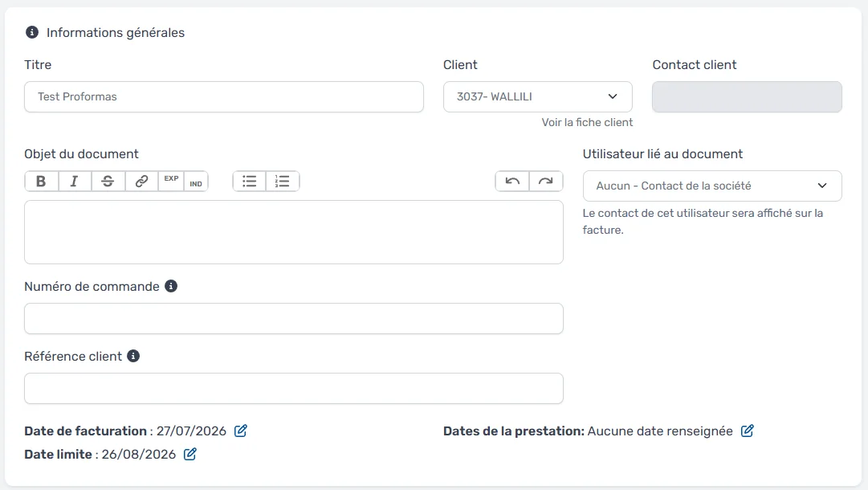868x490 pixels.
Task: Expand the Utilisateur lié au document dropdown
Action: click(712, 186)
